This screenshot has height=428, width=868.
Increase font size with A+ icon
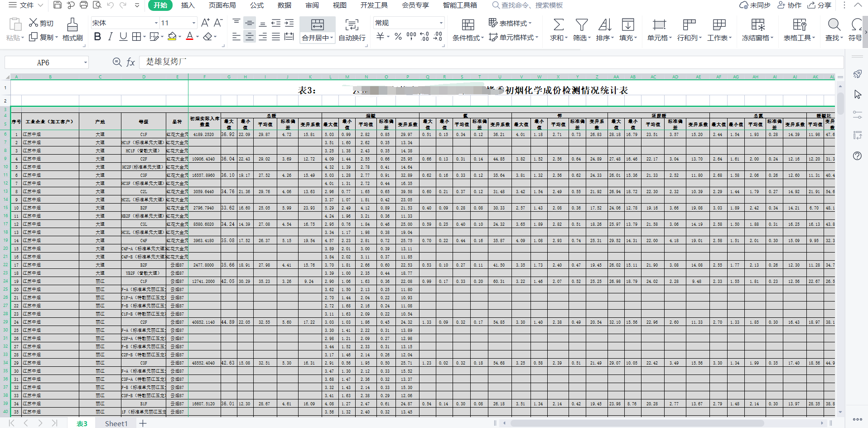[x=205, y=23]
